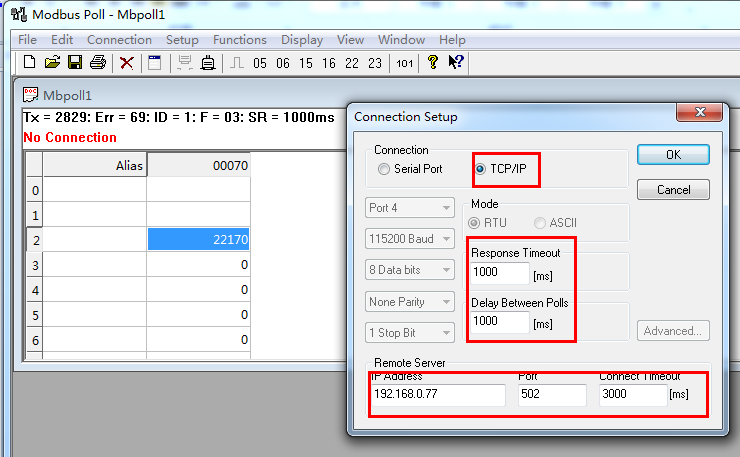Expand the Port 4 dropdown
Image resolution: width=740 pixels, height=457 pixels.
[x=411, y=208]
